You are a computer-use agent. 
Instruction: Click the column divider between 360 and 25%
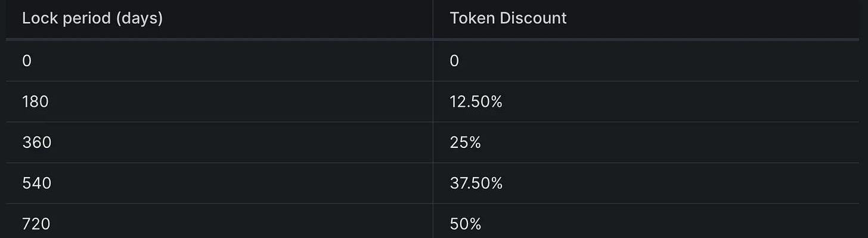433,143
